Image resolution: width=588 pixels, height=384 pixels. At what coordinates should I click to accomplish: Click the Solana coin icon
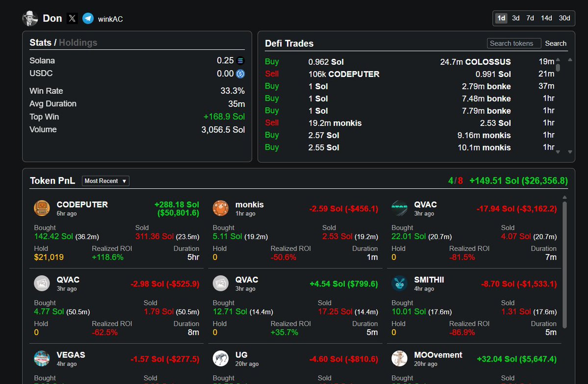[240, 60]
